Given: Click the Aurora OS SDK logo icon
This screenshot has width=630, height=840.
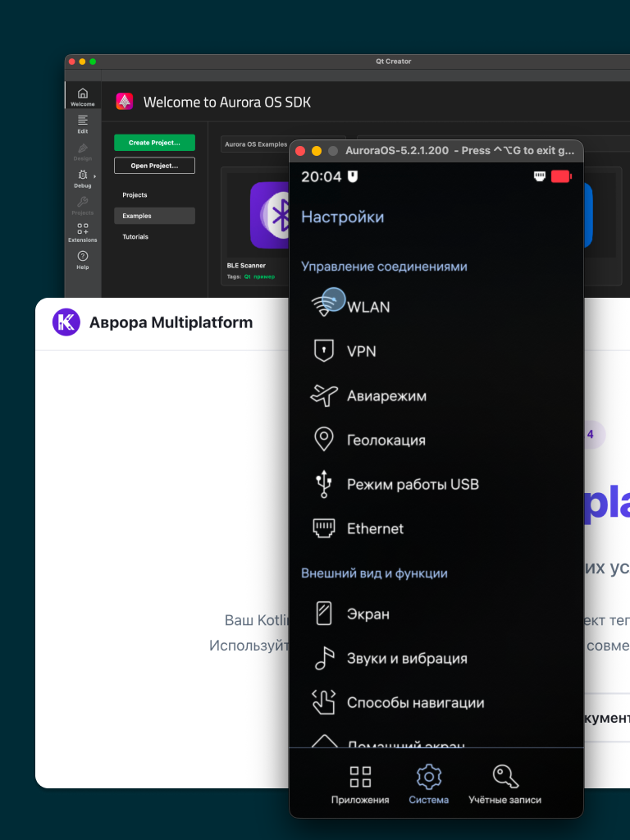Looking at the screenshot, I should [125, 101].
